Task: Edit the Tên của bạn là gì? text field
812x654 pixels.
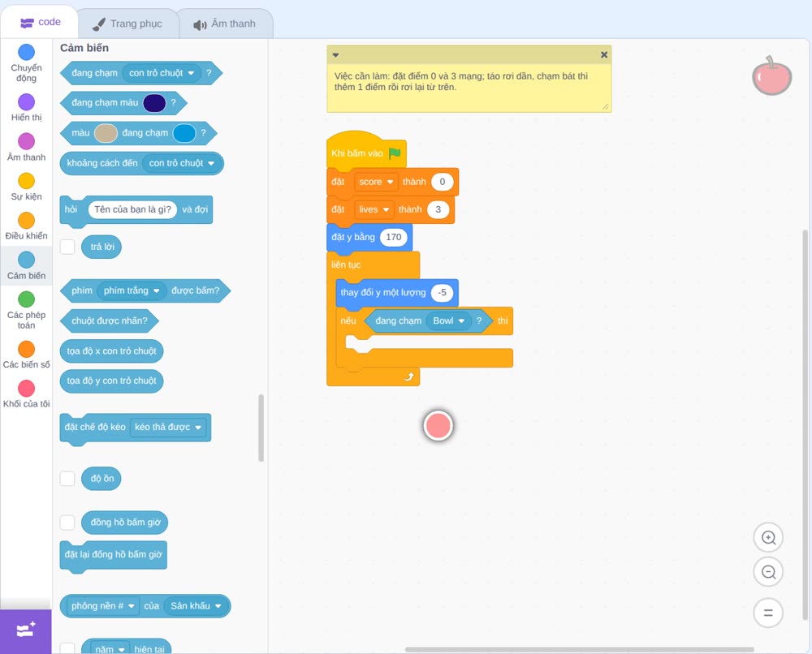Action: pos(132,209)
